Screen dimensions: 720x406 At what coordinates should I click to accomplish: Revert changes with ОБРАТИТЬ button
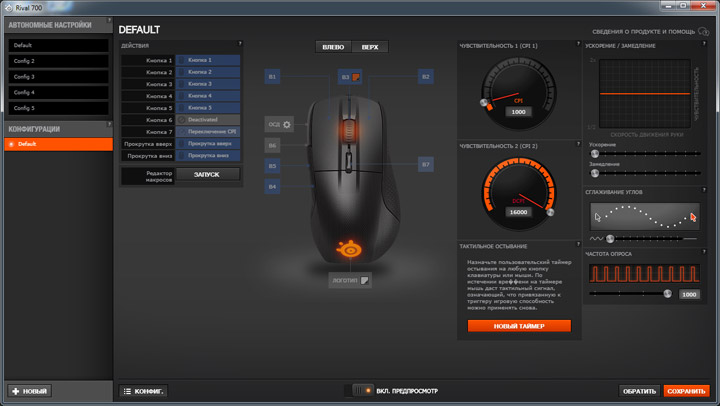coord(639,391)
